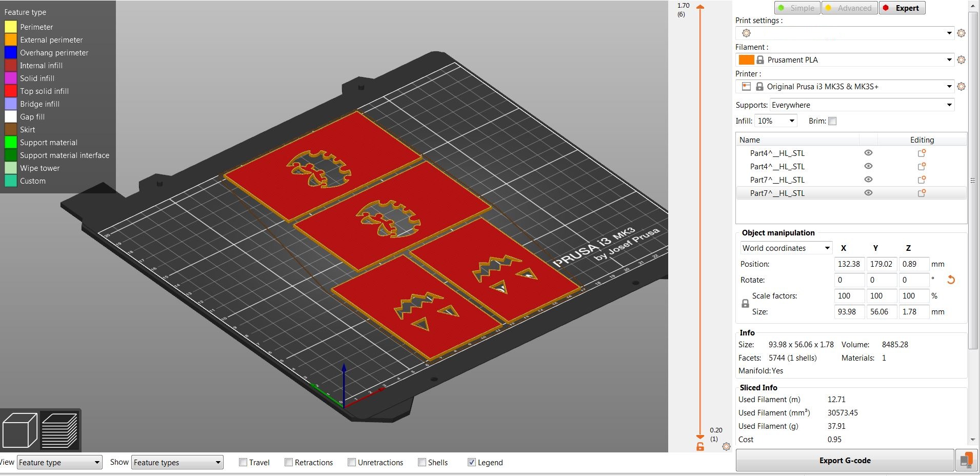Click the Wipe tower legend label
This screenshot has height=476, width=980.
39,168
